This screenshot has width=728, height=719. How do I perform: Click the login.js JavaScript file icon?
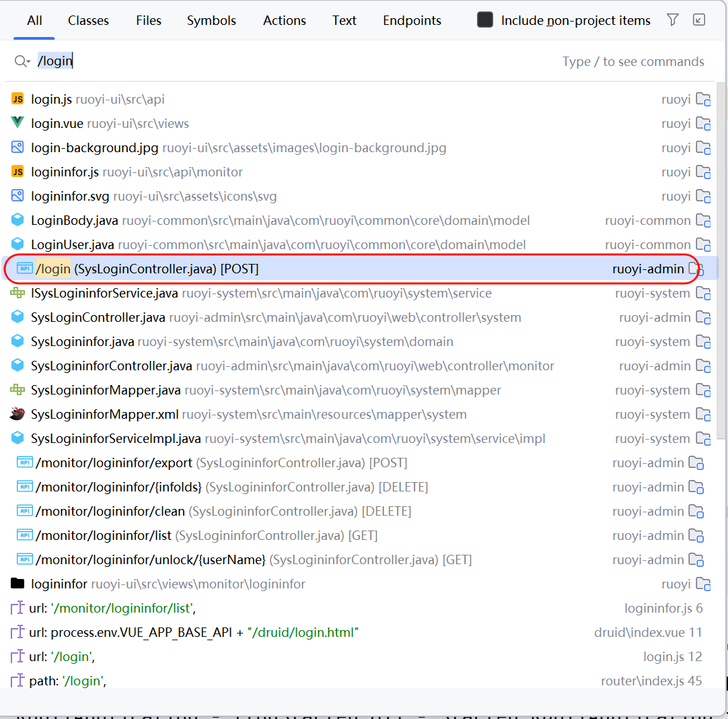tap(17, 99)
